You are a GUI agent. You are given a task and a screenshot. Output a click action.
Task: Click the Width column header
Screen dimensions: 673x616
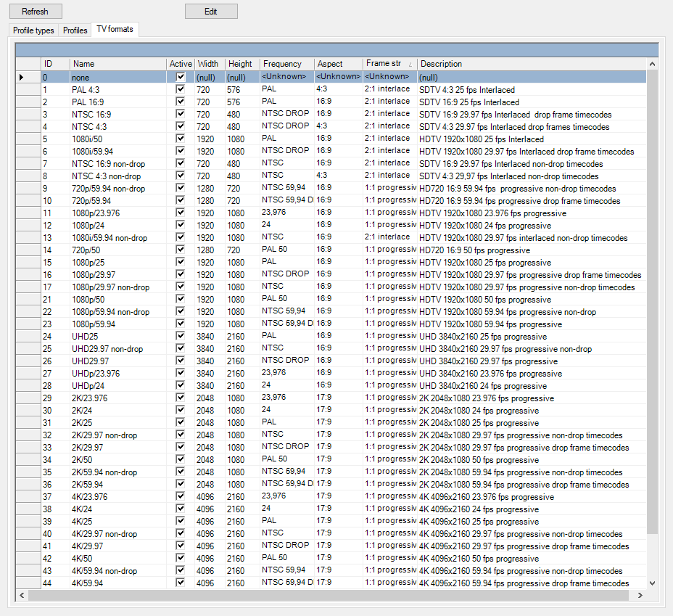point(210,64)
